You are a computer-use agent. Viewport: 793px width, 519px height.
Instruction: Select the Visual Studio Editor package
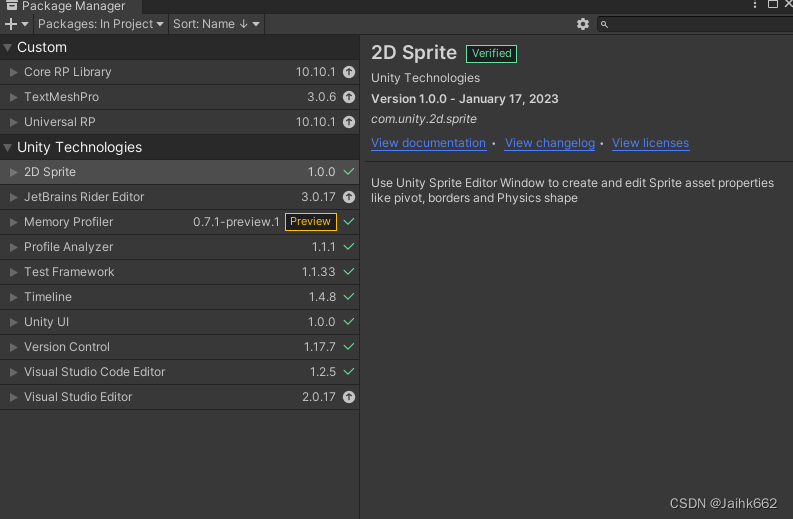(180, 397)
